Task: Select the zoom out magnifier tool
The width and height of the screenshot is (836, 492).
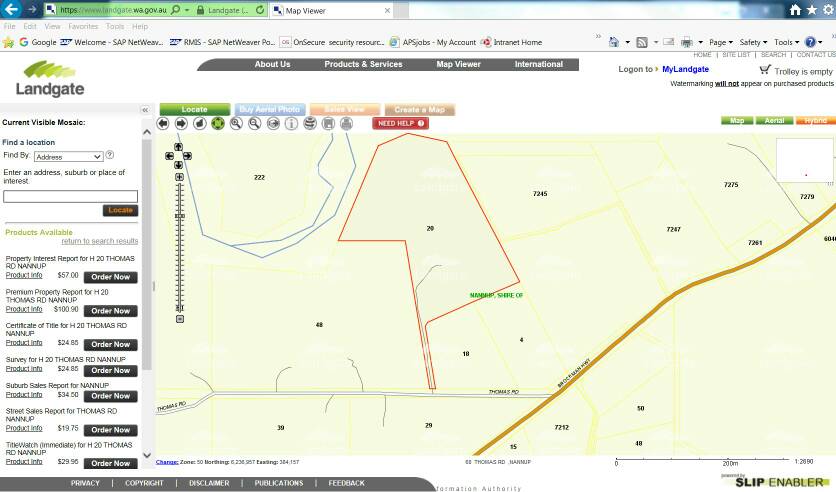Action: tap(254, 124)
